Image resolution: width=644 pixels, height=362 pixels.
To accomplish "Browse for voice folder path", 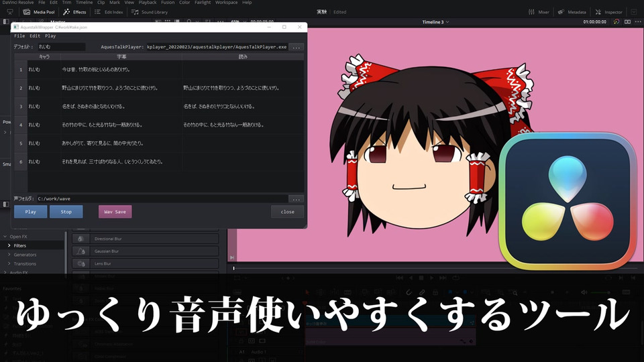I will click(296, 199).
